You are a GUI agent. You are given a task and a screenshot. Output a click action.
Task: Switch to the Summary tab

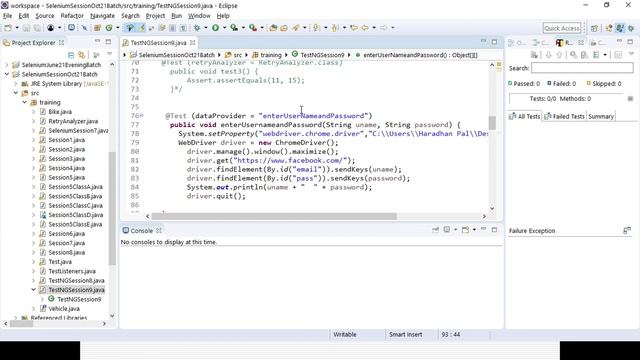click(x=601, y=116)
